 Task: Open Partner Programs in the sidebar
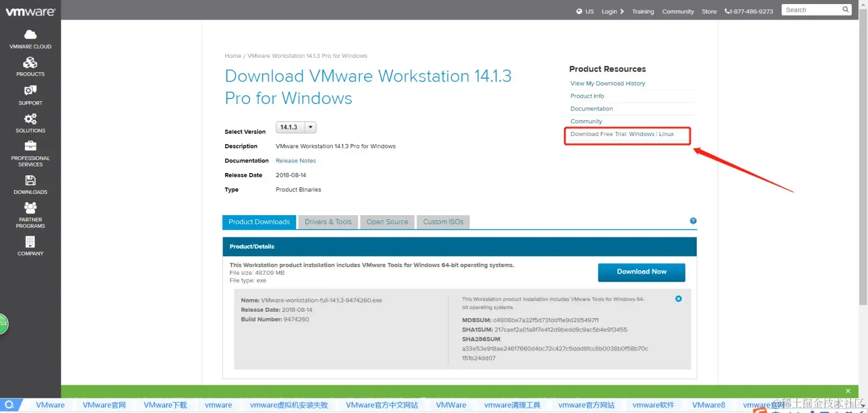click(30, 215)
